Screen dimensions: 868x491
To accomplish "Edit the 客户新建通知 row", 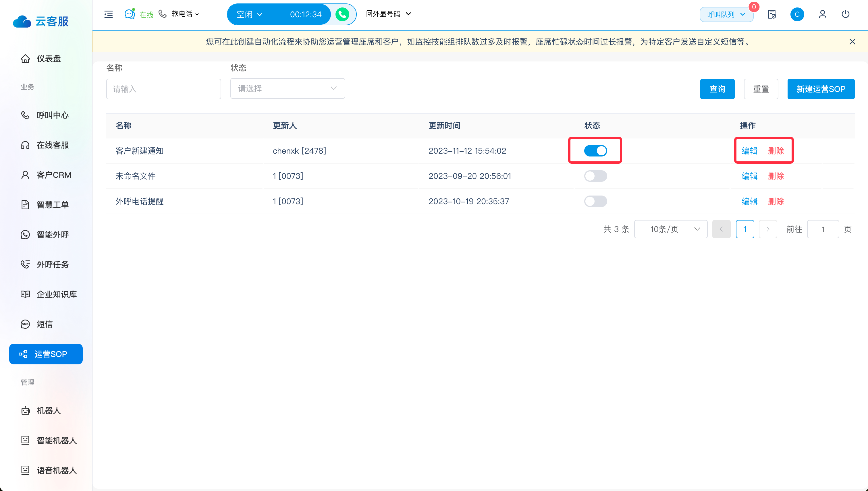I will [x=749, y=151].
